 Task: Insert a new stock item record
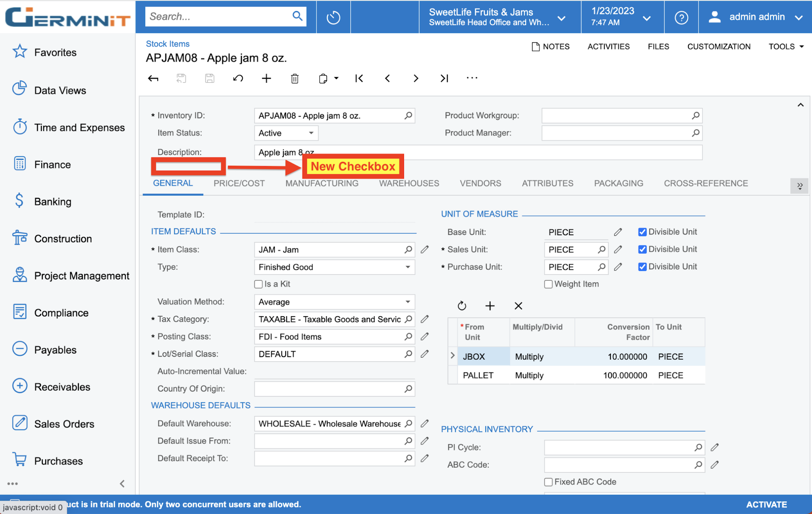tap(266, 78)
